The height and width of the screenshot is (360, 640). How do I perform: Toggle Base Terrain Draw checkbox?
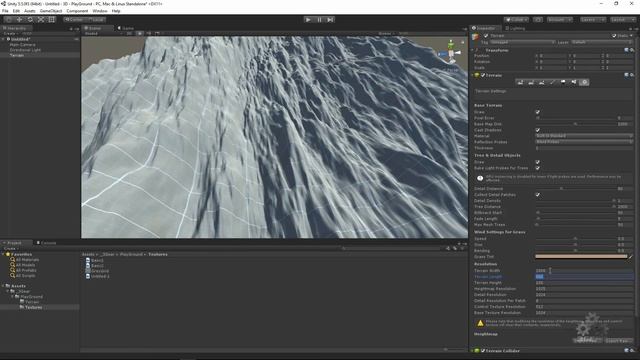(x=538, y=112)
